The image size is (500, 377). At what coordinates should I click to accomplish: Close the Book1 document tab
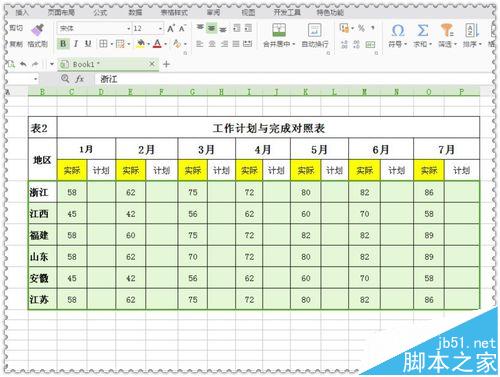(x=152, y=64)
